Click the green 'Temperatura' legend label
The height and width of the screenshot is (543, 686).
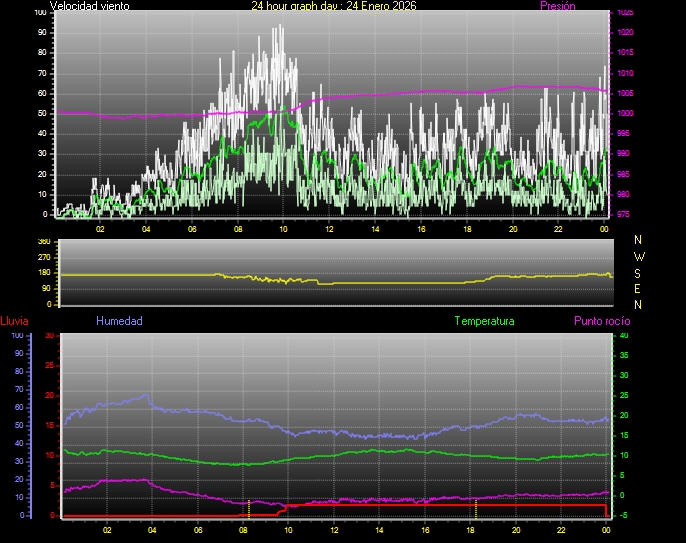[x=484, y=322]
